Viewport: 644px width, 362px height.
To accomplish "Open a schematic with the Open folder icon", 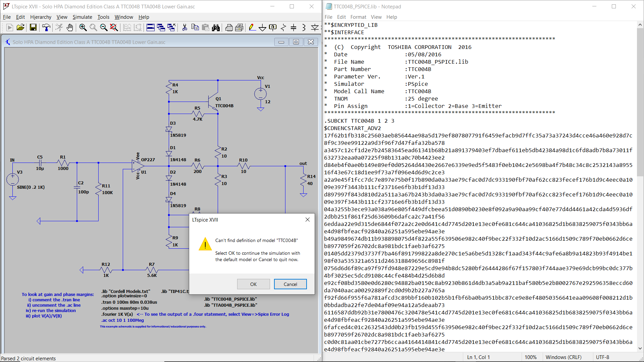I will click(20, 27).
